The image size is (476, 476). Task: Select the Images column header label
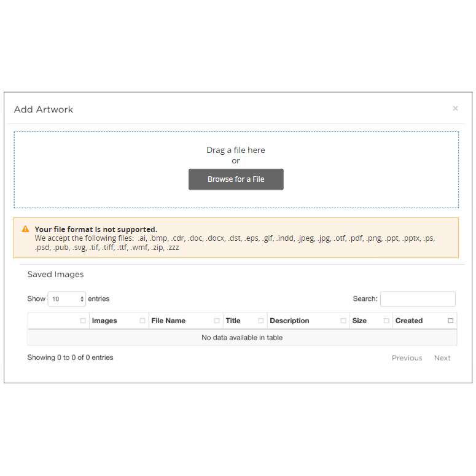click(104, 321)
